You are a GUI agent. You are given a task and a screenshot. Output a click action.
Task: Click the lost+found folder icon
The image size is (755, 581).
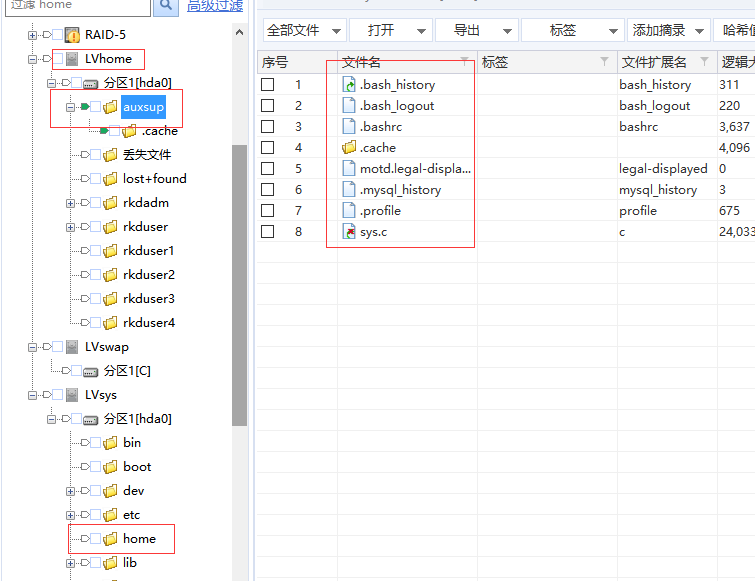pyautogui.click(x=110, y=179)
